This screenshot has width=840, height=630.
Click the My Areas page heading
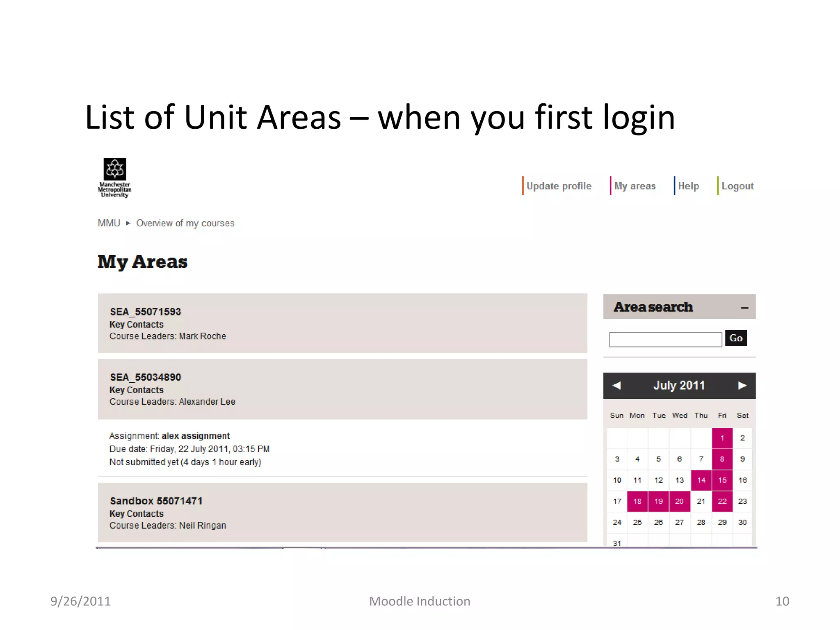[142, 262]
